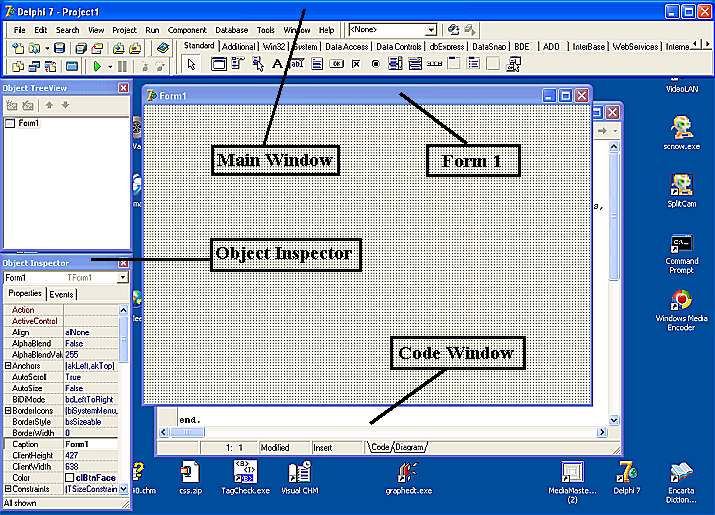
Task: Switch to the Diagram tab in editor
Action: (x=410, y=448)
